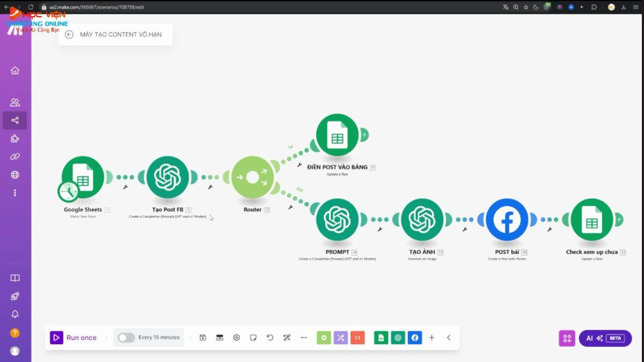644x362 pixels.
Task: Reload the page using browser refresh icon
Action: tap(31, 7)
